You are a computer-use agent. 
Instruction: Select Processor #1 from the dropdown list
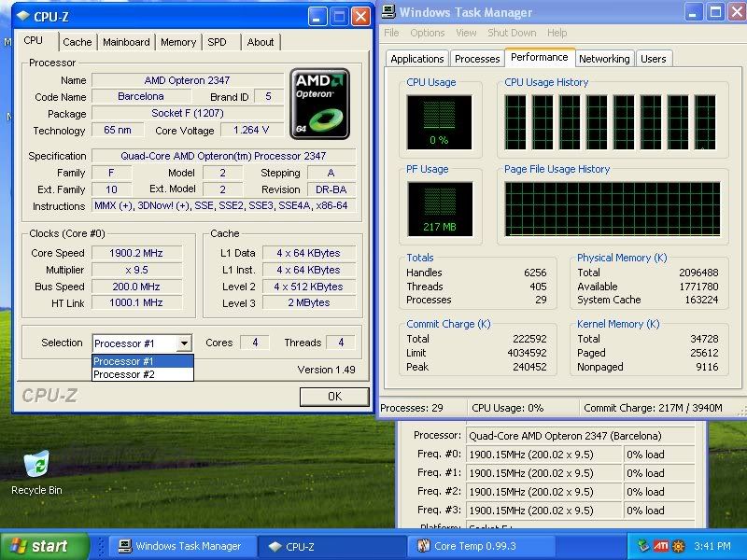[143, 361]
